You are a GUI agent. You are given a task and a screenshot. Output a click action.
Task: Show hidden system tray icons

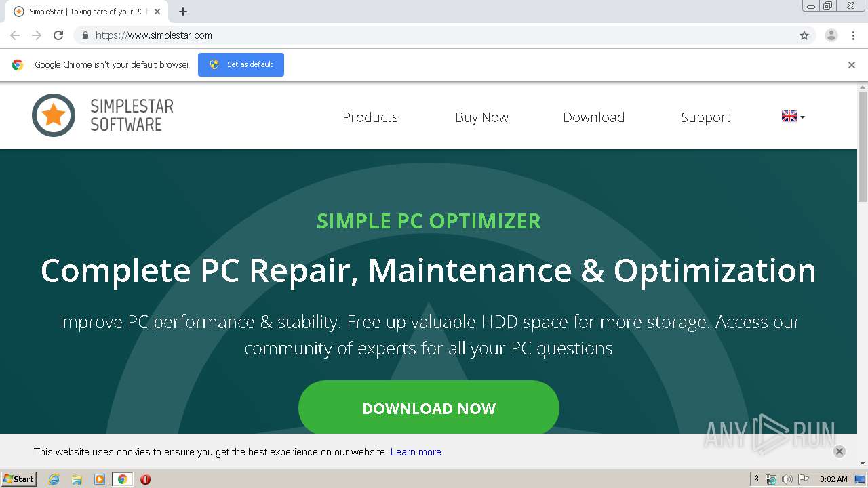pyautogui.click(x=756, y=479)
